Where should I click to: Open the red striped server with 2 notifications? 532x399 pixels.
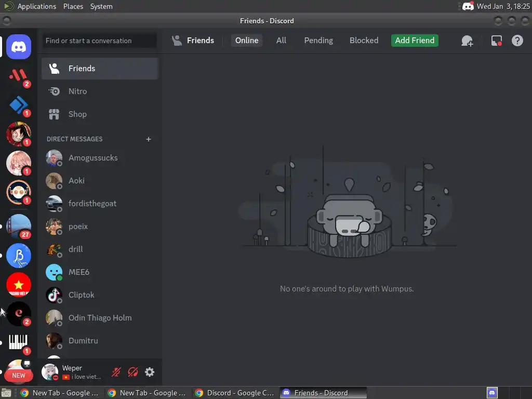19,76
